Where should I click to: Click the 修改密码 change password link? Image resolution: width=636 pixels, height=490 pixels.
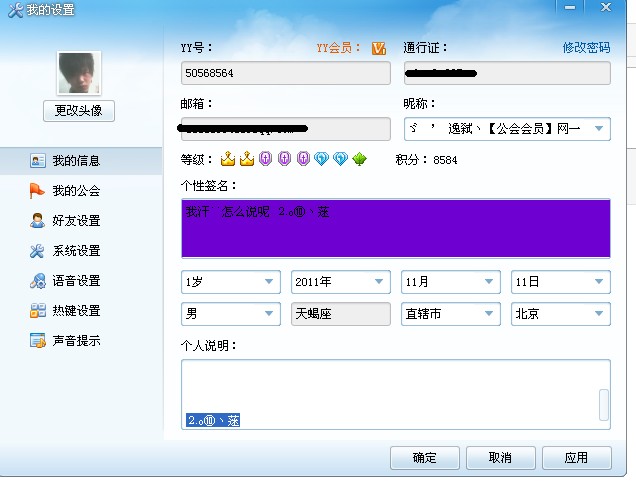tap(586, 48)
